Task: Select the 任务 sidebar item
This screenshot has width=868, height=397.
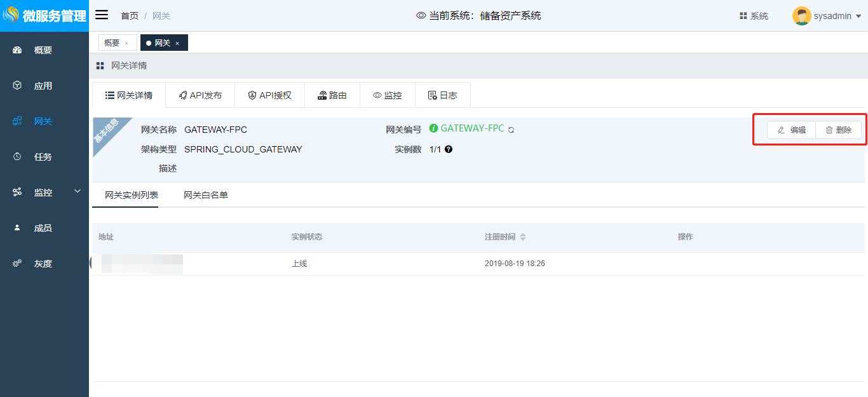Action: tap(43, 157)
